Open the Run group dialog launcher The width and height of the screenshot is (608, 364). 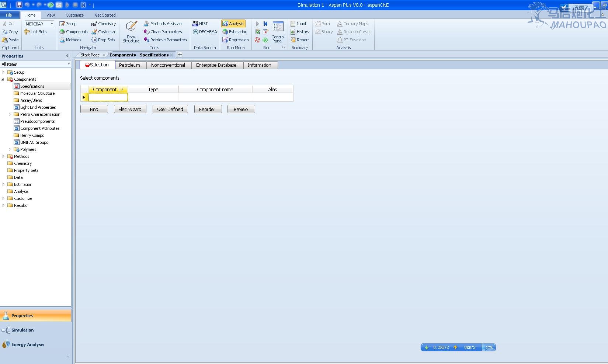(284, 47)
